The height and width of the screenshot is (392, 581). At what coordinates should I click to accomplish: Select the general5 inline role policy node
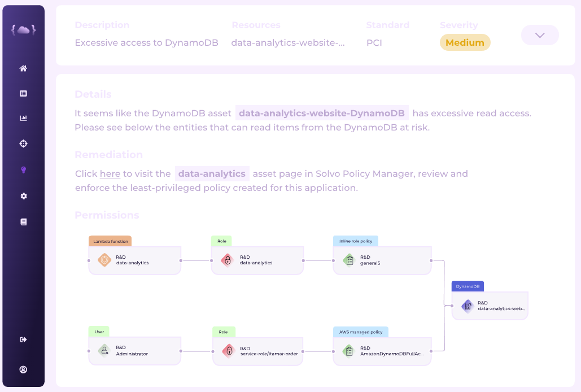(382, 260)
